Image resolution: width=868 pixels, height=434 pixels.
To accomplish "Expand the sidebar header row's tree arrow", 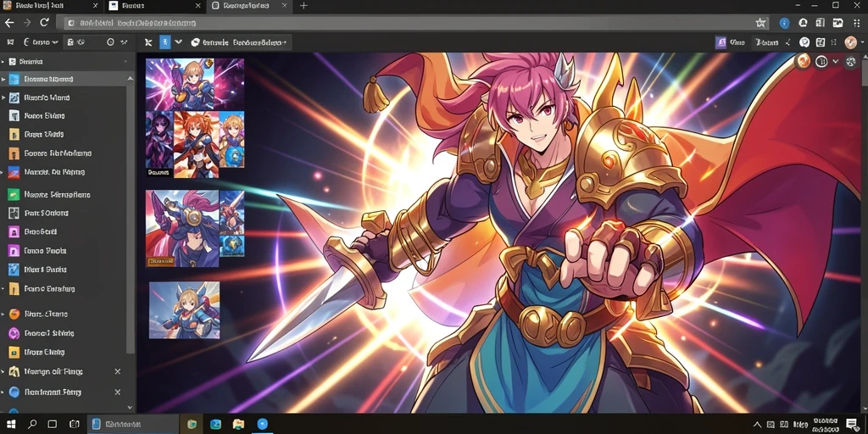I will 3,62.
